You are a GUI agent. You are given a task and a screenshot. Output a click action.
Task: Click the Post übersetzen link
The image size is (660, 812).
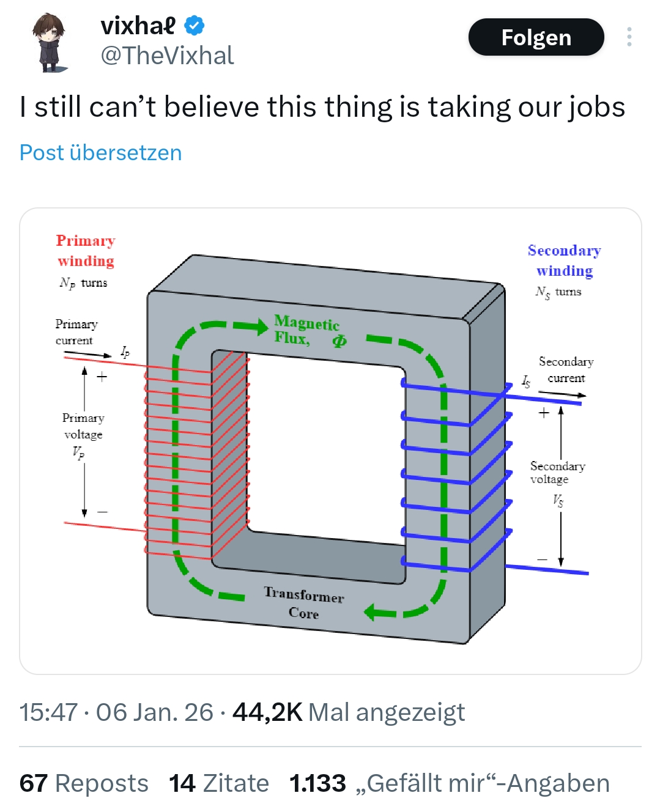101,153
